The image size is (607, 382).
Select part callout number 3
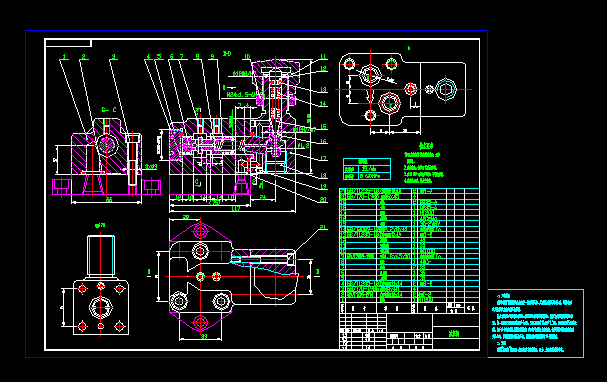coord(113,57)
